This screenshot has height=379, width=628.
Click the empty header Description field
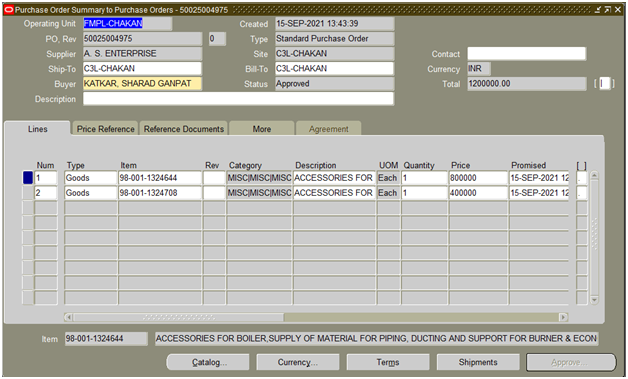(x=238, y=99)
